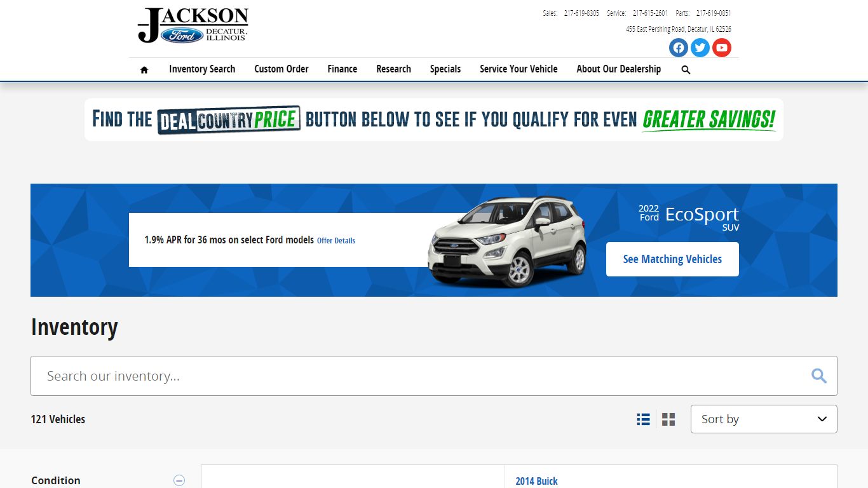The height and width of the screenshot is (488, 868).
Task: Call the Parts phone number 217-619-0851
Action: [714, 13]
